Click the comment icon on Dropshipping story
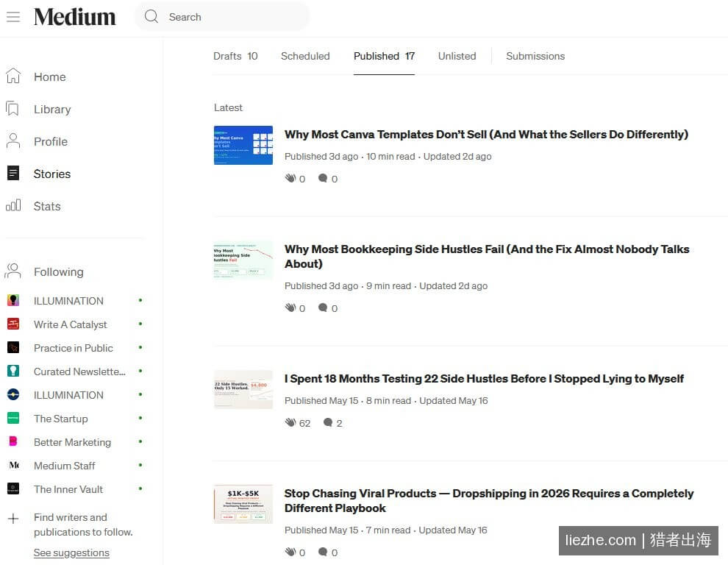 323,552
